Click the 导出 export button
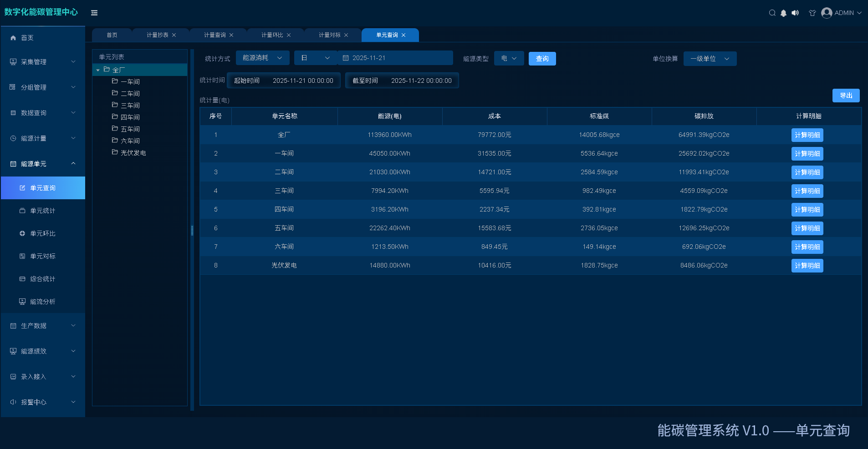The height and width of the screenshot is (449, 868). (x=846, y=96)
